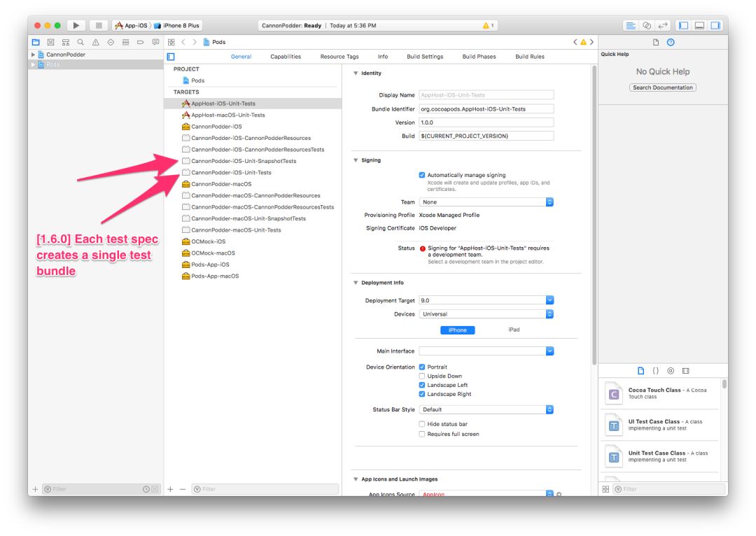Viewport: 756px width, 536px height.
Task: Switch to the Build Settings tab
Action: (425, 57)
